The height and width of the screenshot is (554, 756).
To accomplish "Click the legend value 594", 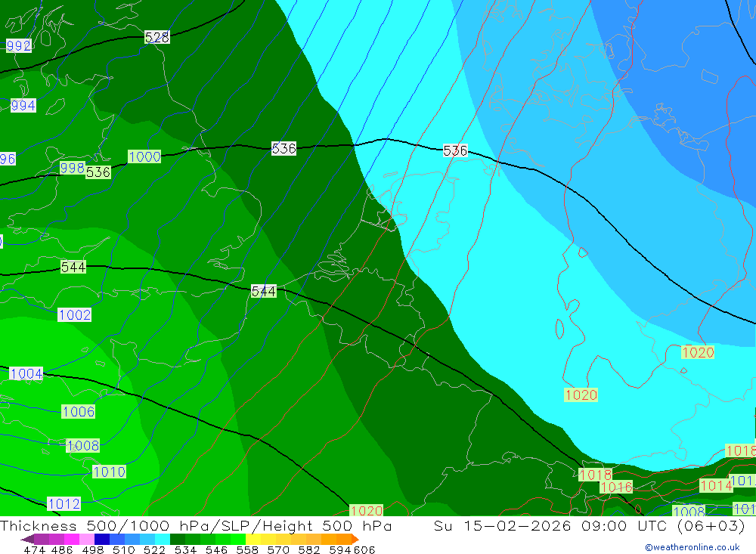I will pos(340,549).
